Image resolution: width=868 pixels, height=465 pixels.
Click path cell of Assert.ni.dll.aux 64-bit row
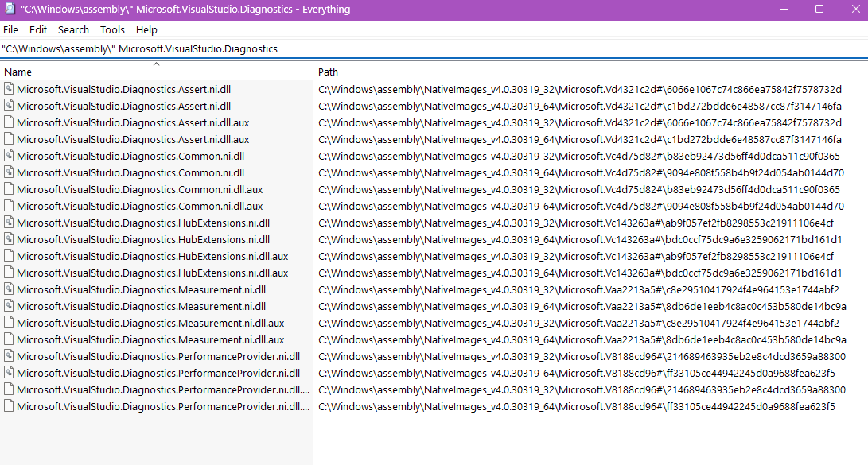pos(579,139)
